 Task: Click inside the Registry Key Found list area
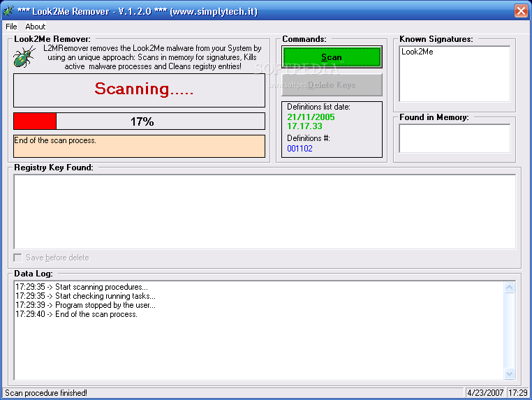[265, 212]
